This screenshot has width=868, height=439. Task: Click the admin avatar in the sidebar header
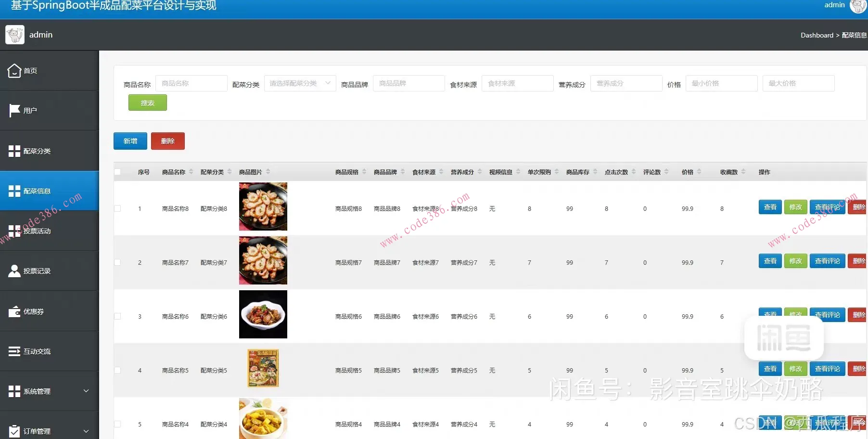point(15,35)
